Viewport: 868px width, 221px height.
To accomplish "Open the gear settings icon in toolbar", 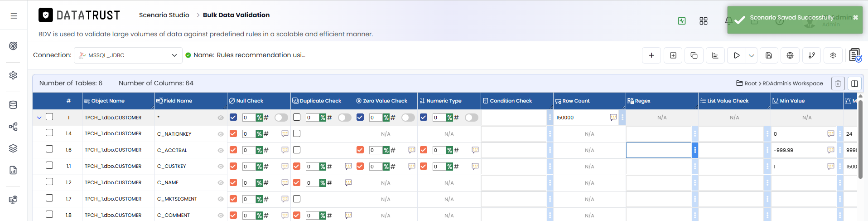I will tap(833, 55).
